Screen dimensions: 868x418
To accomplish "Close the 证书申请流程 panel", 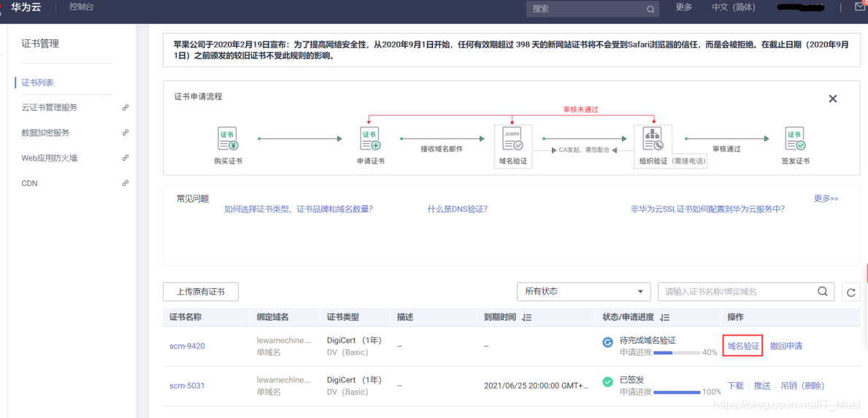I will point(832,99).
